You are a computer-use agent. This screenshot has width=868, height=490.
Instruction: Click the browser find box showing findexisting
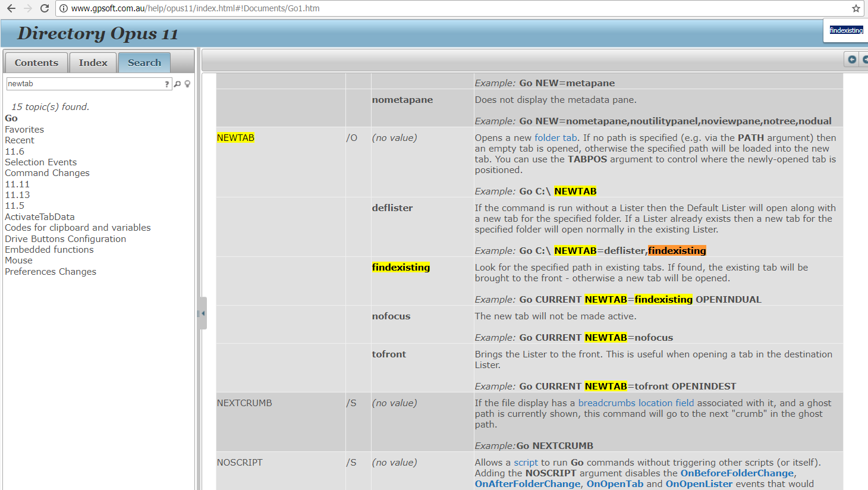pos(846,30)
